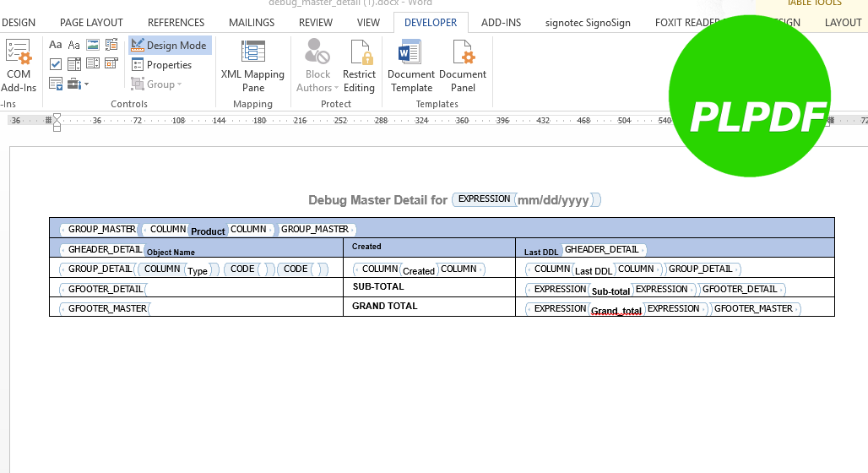Click the opening GROUP_MASTER tag

(100, 229)
